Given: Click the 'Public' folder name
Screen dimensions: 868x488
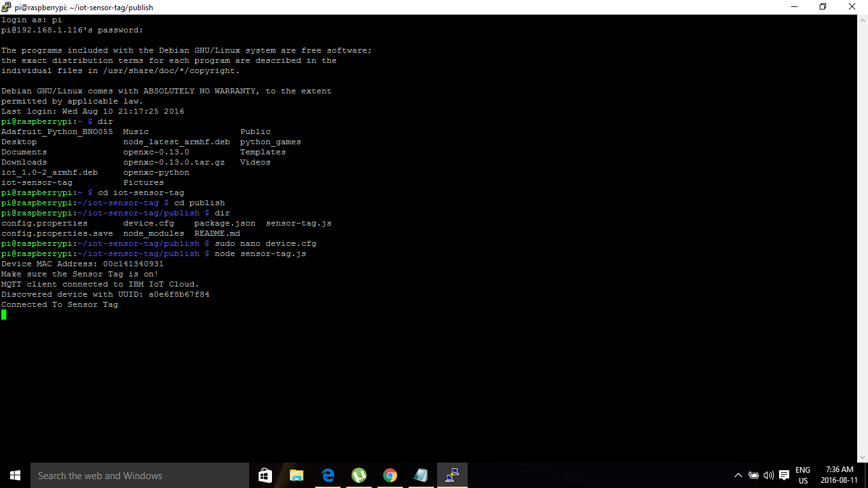Looking at the screenshot, I should tap(255, 132).
